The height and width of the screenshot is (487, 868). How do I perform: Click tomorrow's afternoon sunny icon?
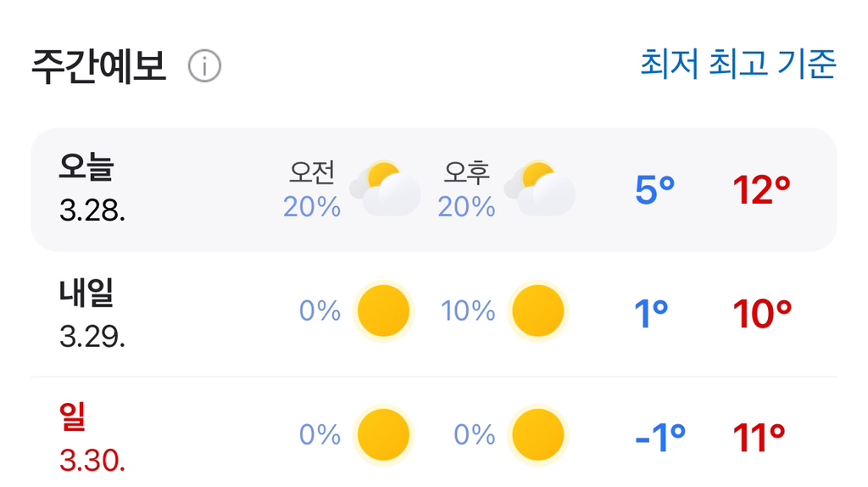pyautogui.click(x=537, y=311)
